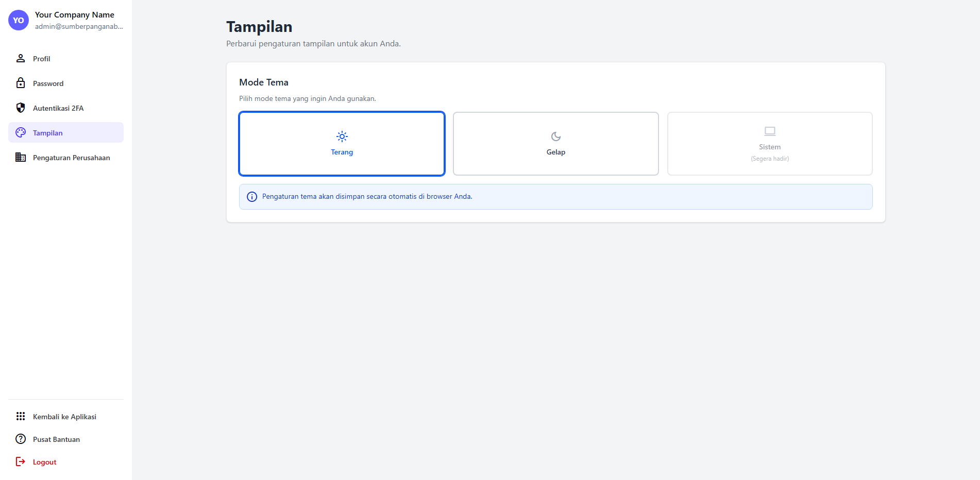Open the Profil settings page
Image resolution: width=980 pixels, height=480 pixels.
pos(42,59)
